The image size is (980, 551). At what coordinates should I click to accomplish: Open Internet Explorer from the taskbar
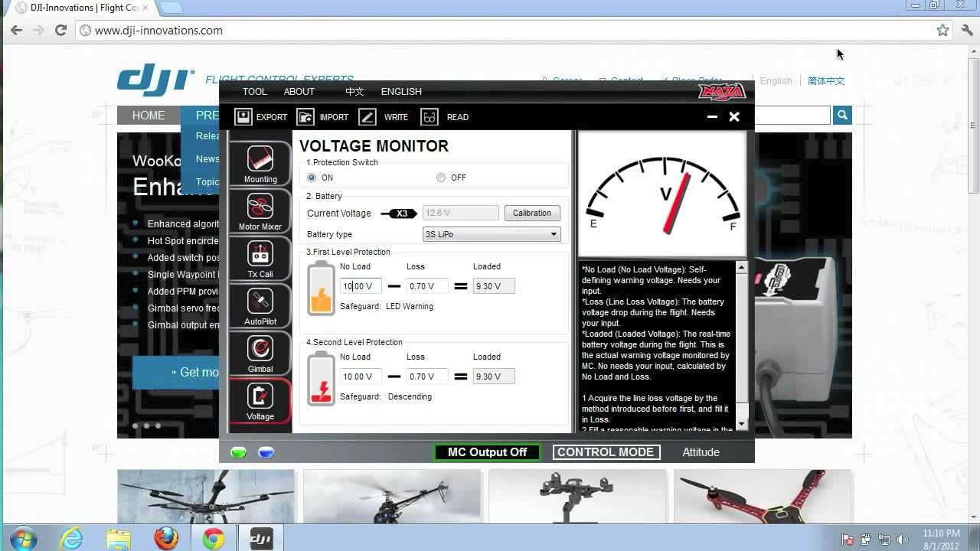pyautogui.click(x=71, y=539)
